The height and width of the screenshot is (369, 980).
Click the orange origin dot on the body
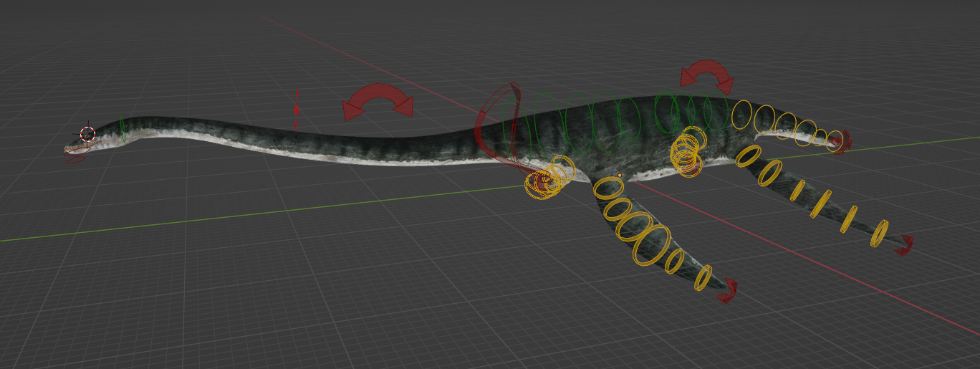620,175
